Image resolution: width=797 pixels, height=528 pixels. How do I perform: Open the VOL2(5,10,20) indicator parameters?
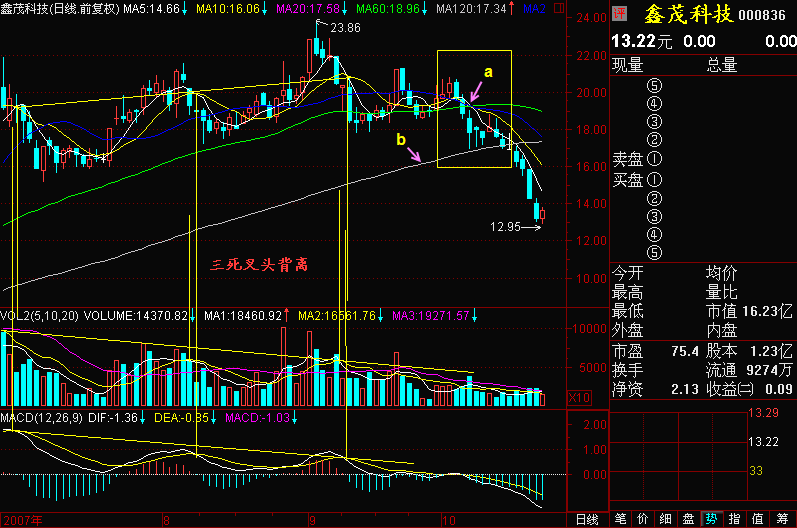coord(40,316)
